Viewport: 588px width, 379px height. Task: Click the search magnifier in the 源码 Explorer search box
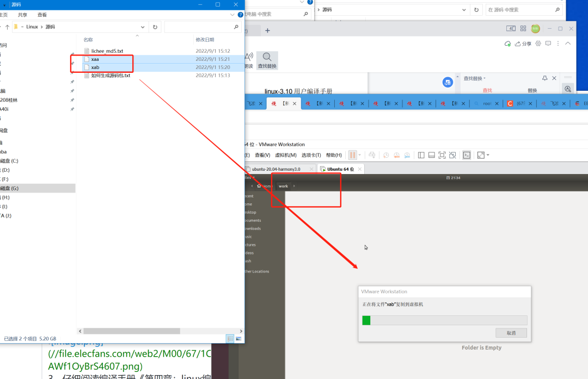click(x=236, y=27)
